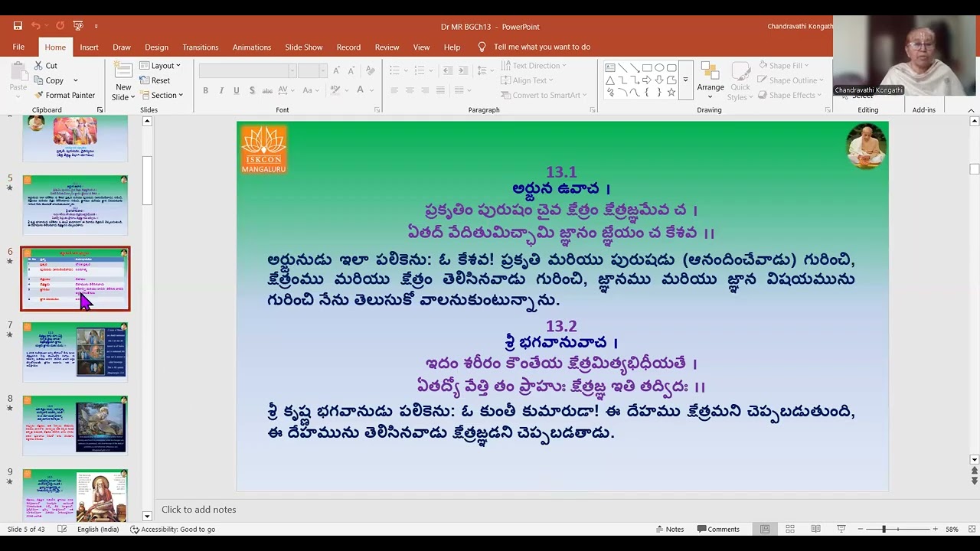Open the Section dropdown
Image resolution: width=980 pixels, height=551 pixels.
tap(162, 95)
